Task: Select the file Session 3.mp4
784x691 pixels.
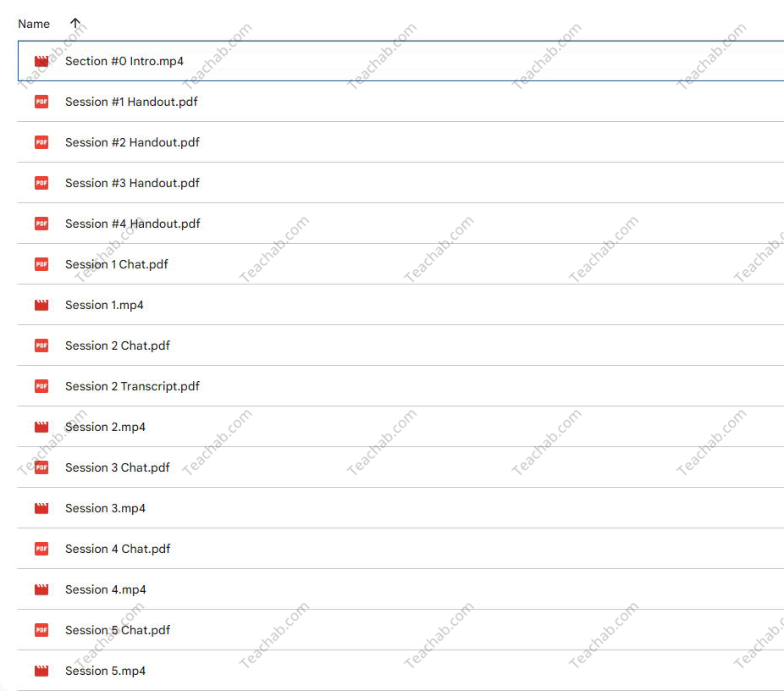Action: (401, 508)
